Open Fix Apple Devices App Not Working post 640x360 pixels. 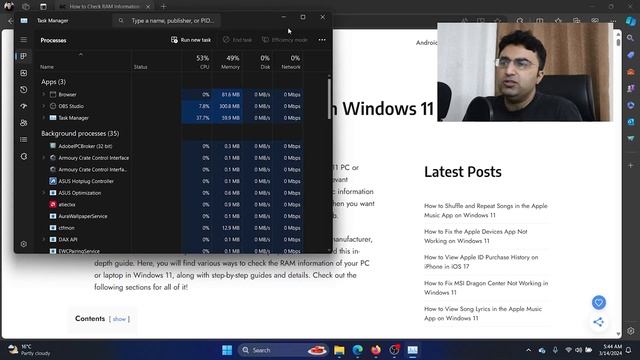(x=476, y=236)
